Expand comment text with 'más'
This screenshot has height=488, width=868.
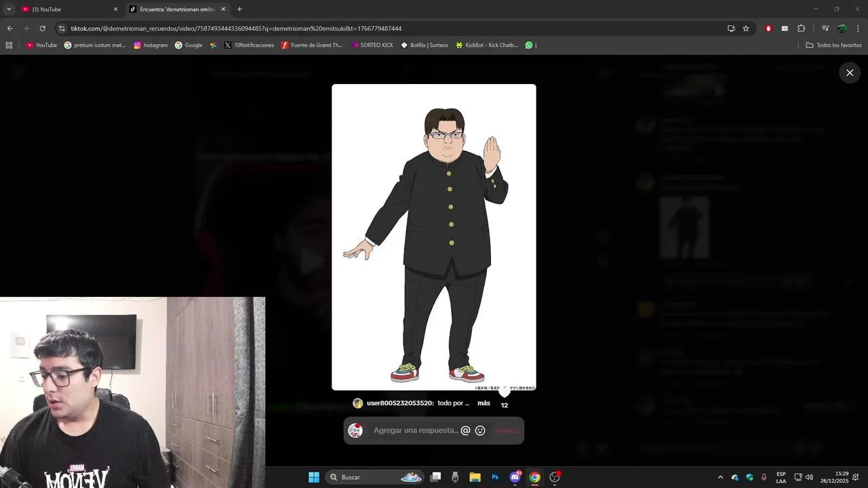(x=484, y=403)
